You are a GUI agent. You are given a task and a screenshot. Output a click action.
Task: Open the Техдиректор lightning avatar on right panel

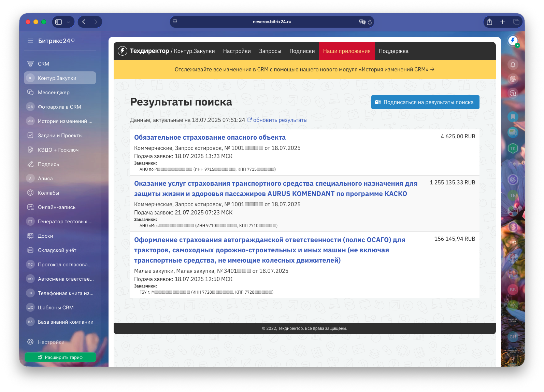513,41
